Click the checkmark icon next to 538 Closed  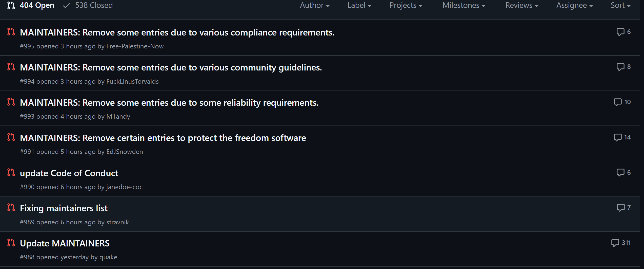click(x=66, y=5)
